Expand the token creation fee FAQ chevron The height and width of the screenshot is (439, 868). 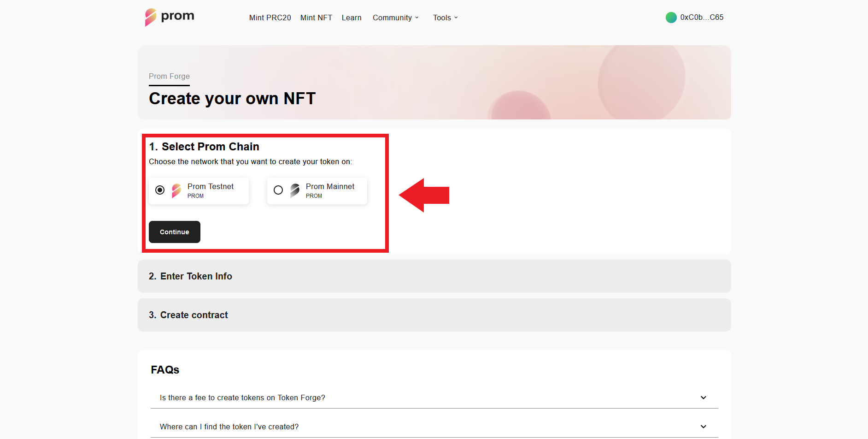click(x=703, y=397)
